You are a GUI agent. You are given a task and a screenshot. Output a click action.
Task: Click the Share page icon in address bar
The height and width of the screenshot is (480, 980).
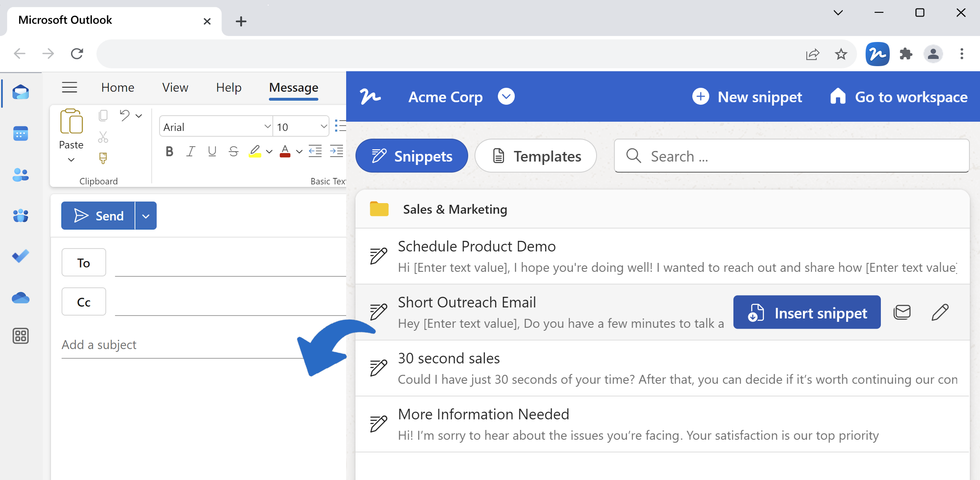pyautogui.click(x=812, y=54)
